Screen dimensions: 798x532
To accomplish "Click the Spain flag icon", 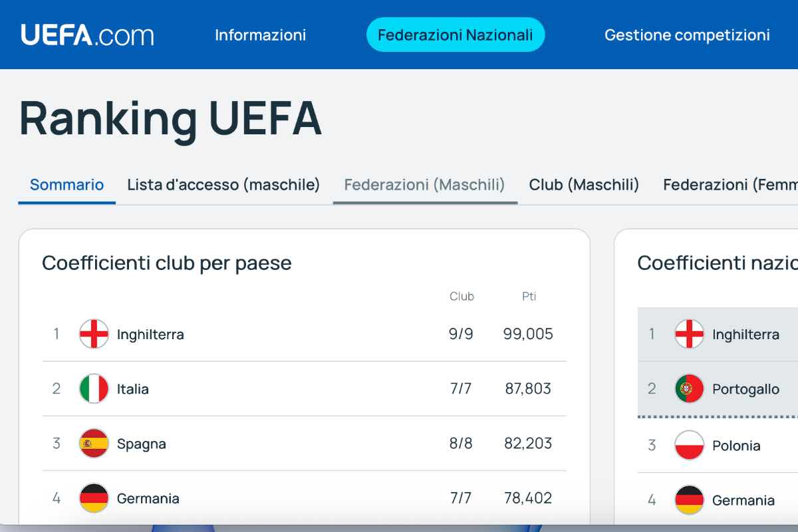I will click(94, 444).
